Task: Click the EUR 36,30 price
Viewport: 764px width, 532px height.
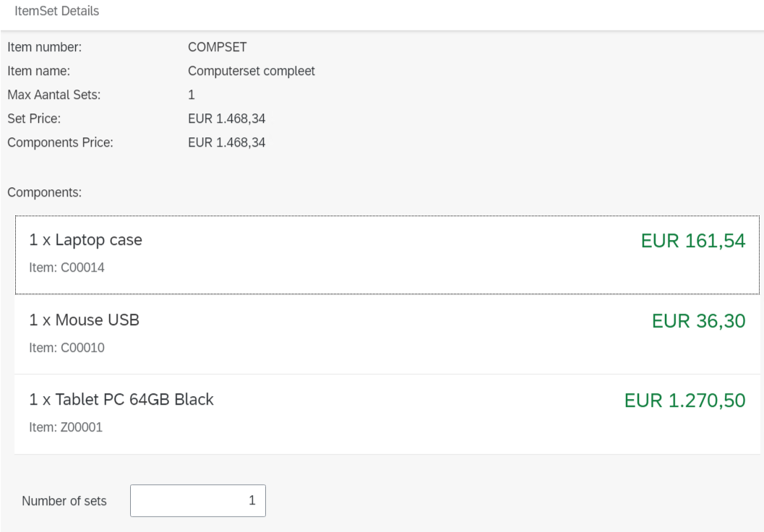Action: tap(698, 321)
